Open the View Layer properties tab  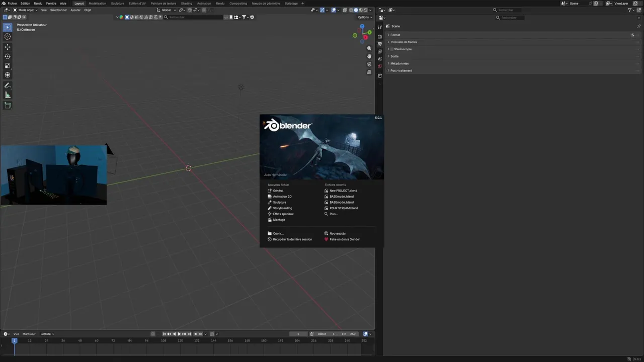pos(380,51)
